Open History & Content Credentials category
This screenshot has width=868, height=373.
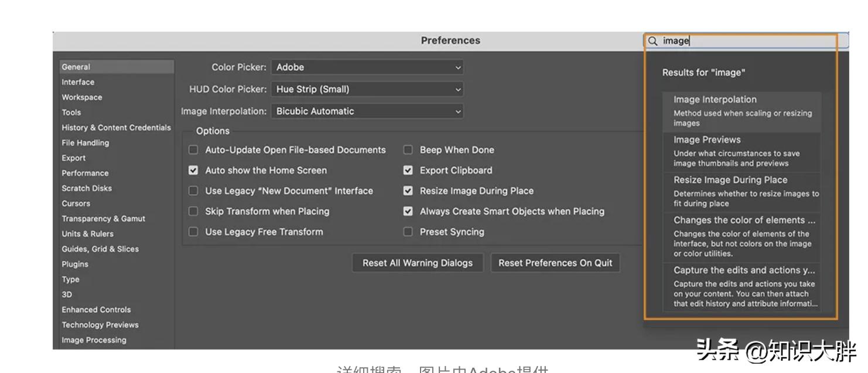(x=117, y=128)
